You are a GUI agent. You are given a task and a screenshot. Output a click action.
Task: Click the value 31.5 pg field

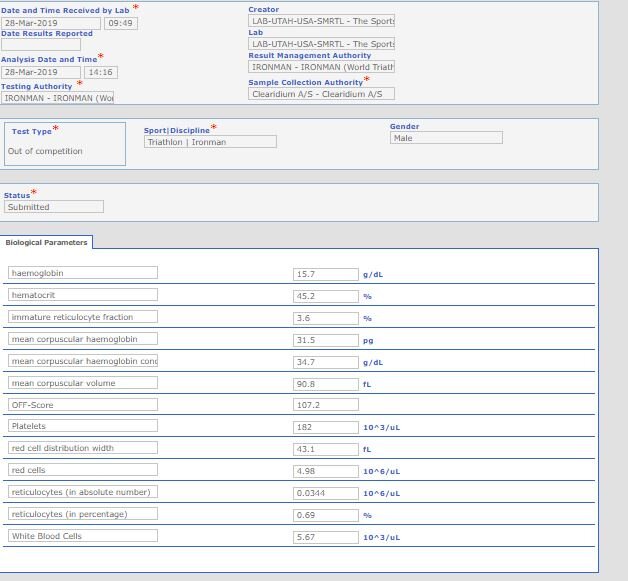[326, 340]
